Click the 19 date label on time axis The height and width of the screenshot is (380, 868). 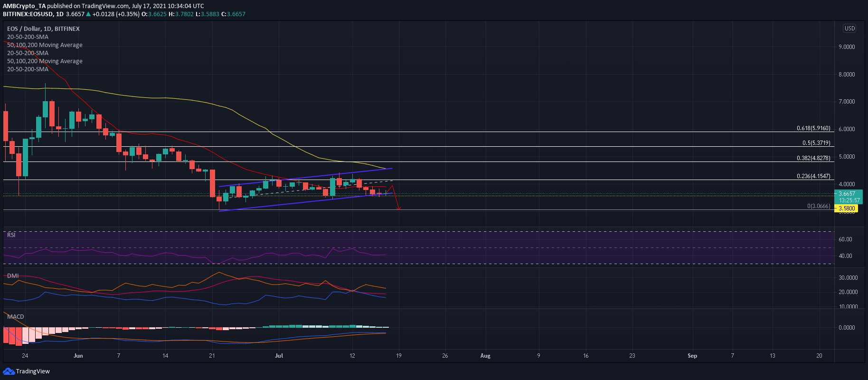pos(399,356)
